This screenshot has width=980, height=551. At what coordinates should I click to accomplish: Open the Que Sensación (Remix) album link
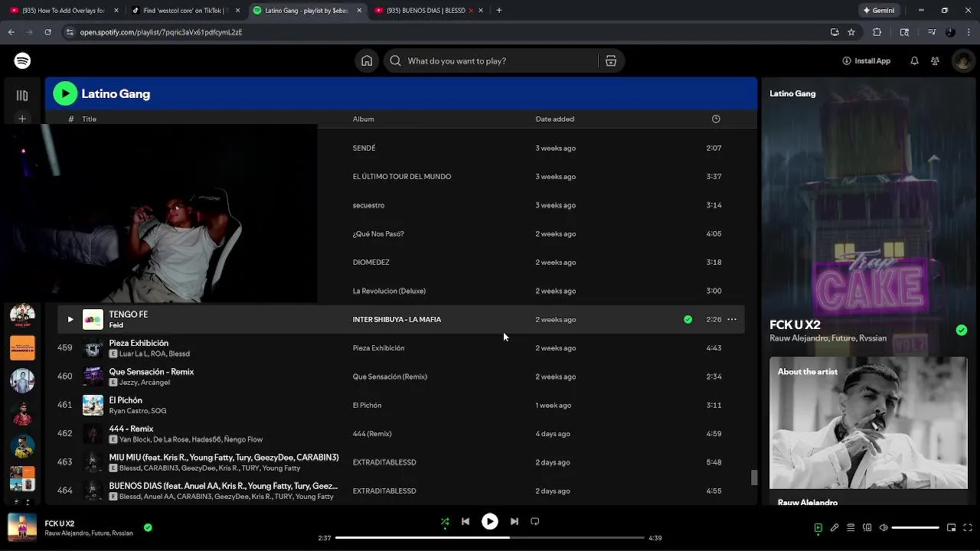(390, 377)
